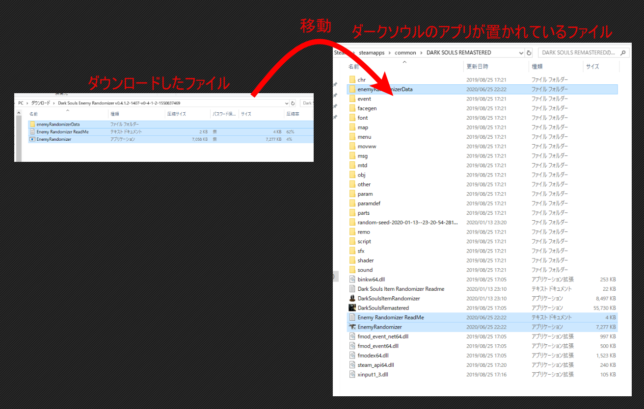Sort by 種類 column in DARK SOULS REMASTERED window

click(537, 67)
